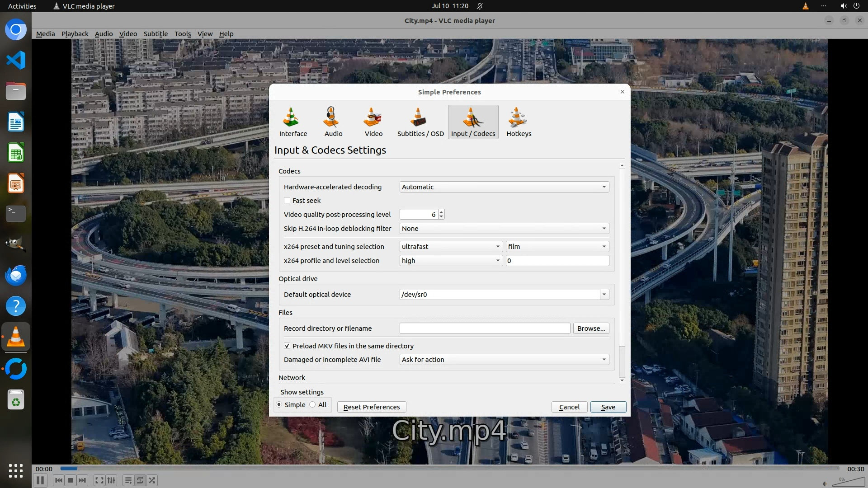Click the Reset Preferences button
Image resolution: width=868 pixels, height=488 pixels.
click(371, 407)
